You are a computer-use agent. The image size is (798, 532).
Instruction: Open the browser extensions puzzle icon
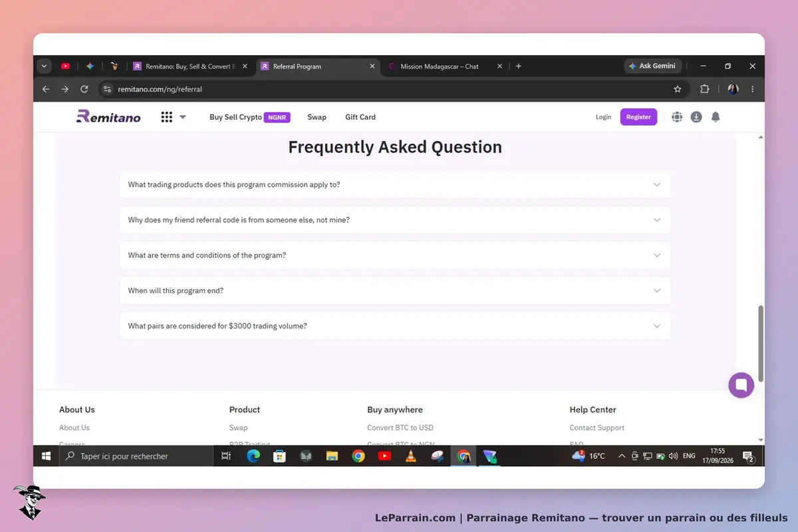[x=705, y=89]
